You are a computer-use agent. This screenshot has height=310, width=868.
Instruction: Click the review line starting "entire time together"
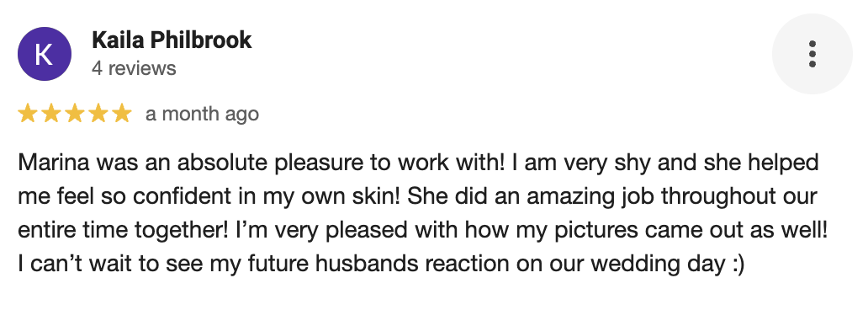click(423, 230)
